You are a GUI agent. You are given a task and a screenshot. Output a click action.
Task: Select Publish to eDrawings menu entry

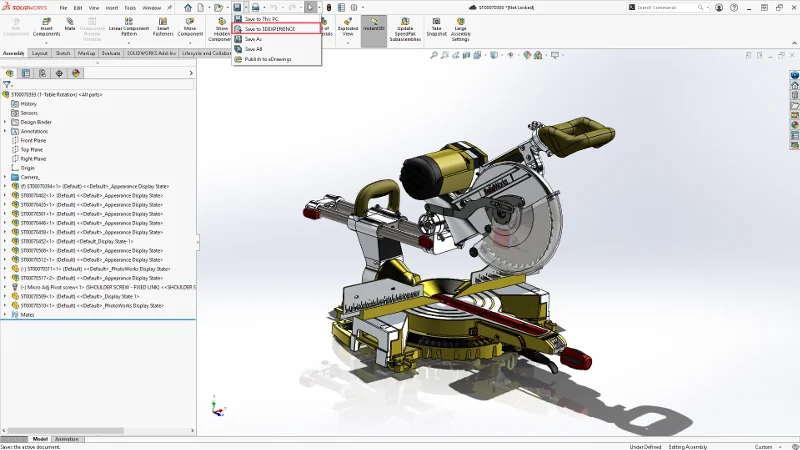[x=268, y=58]
